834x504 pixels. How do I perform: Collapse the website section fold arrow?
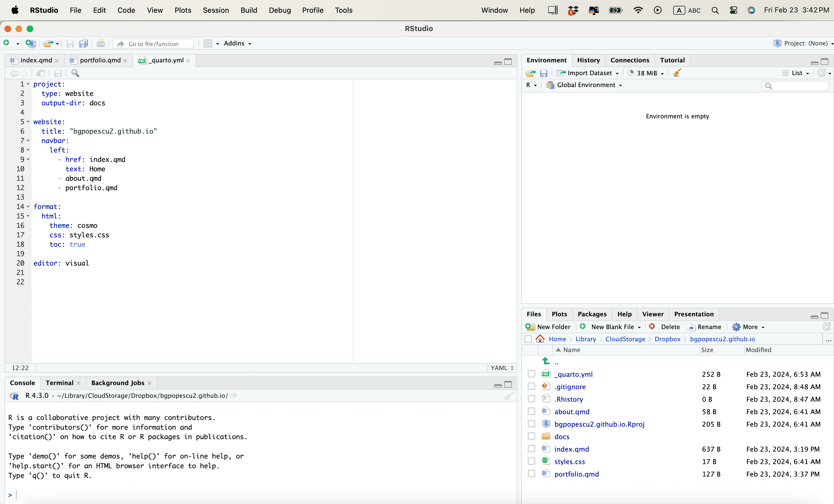[x=28, y=122]
